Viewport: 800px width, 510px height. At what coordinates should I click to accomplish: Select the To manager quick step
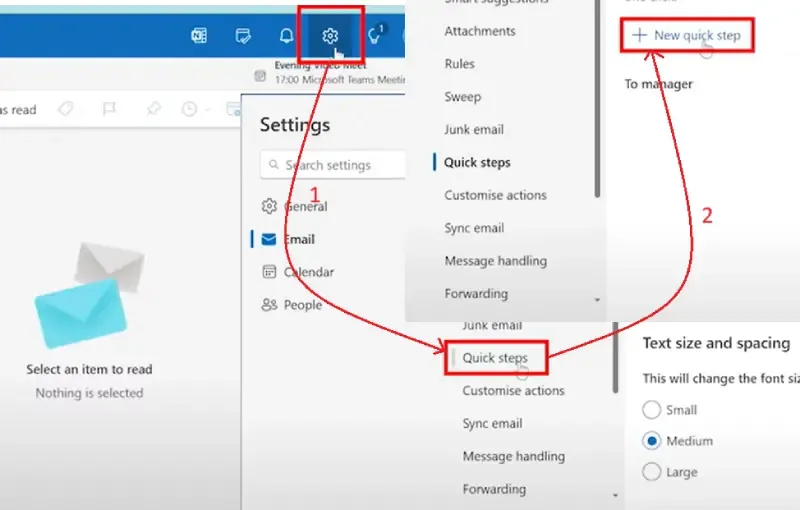659,84
